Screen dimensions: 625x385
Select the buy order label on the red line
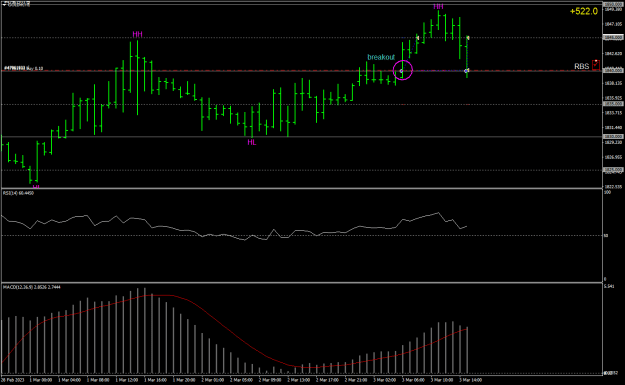tap(24, 68)
